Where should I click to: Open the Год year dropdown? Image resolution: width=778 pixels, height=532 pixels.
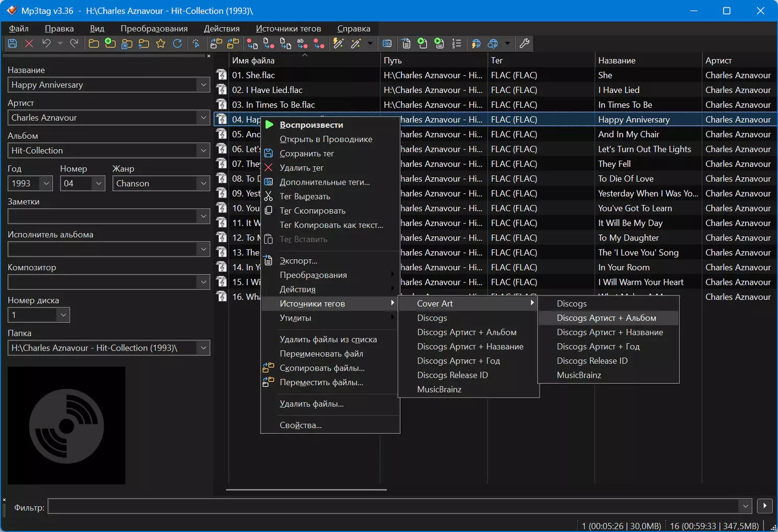[46, 184]
